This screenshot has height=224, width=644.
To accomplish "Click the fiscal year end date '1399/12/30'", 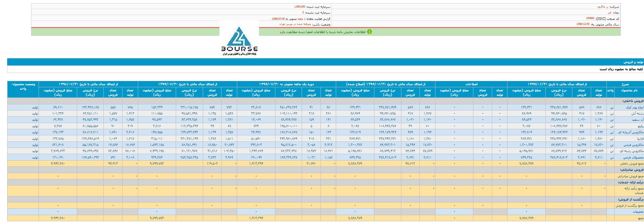I will [x=583, y=24].
